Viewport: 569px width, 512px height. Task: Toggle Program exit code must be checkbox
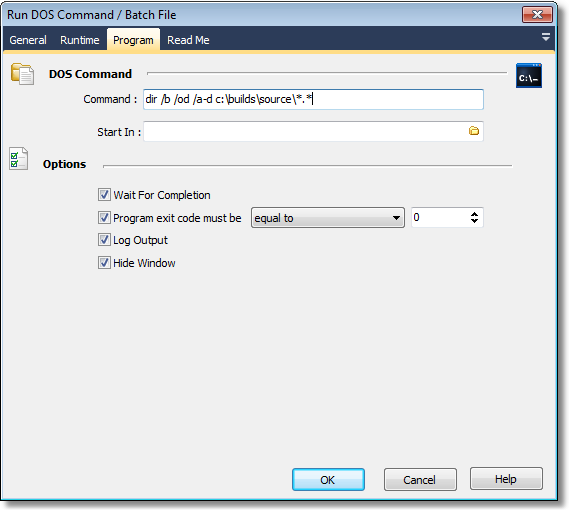104,217
